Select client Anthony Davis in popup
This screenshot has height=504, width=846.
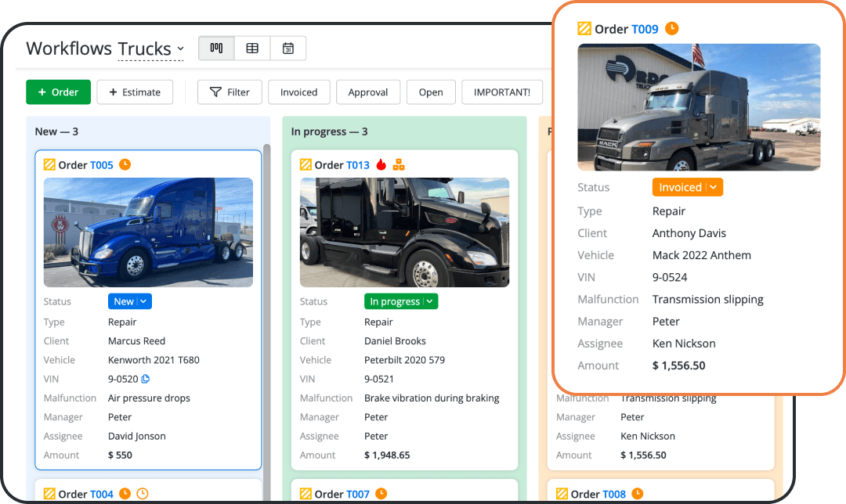689,233
